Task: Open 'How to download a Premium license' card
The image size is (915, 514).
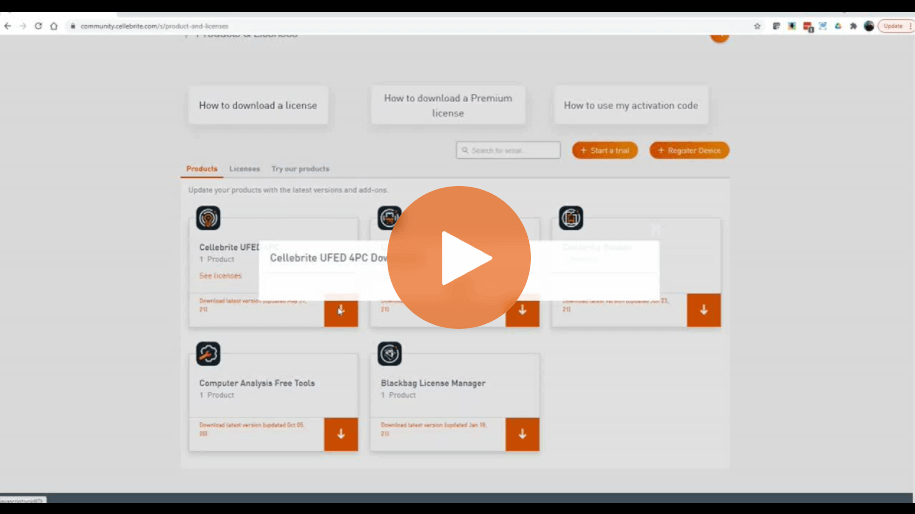Action: 448,106
